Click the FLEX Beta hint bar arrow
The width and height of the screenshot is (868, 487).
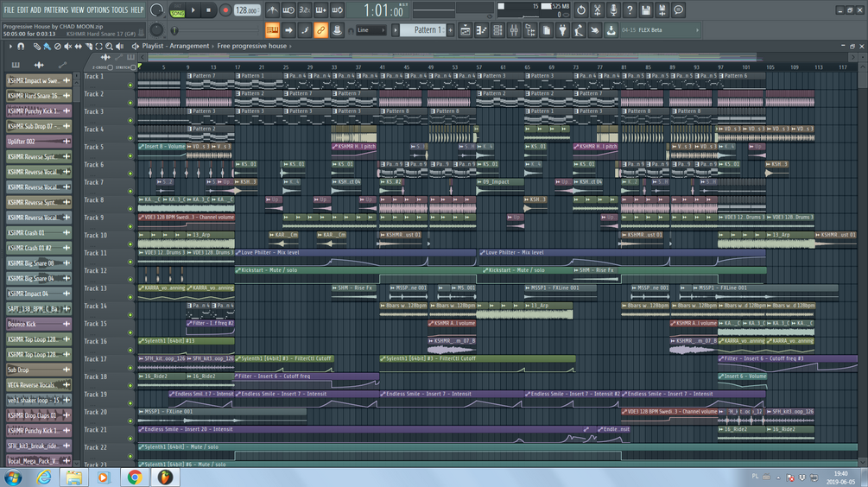coord(697,30)
